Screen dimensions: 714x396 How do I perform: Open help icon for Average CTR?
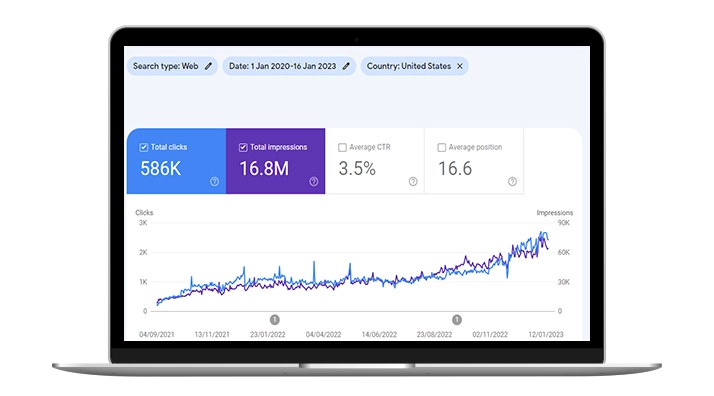click(413, 182)
